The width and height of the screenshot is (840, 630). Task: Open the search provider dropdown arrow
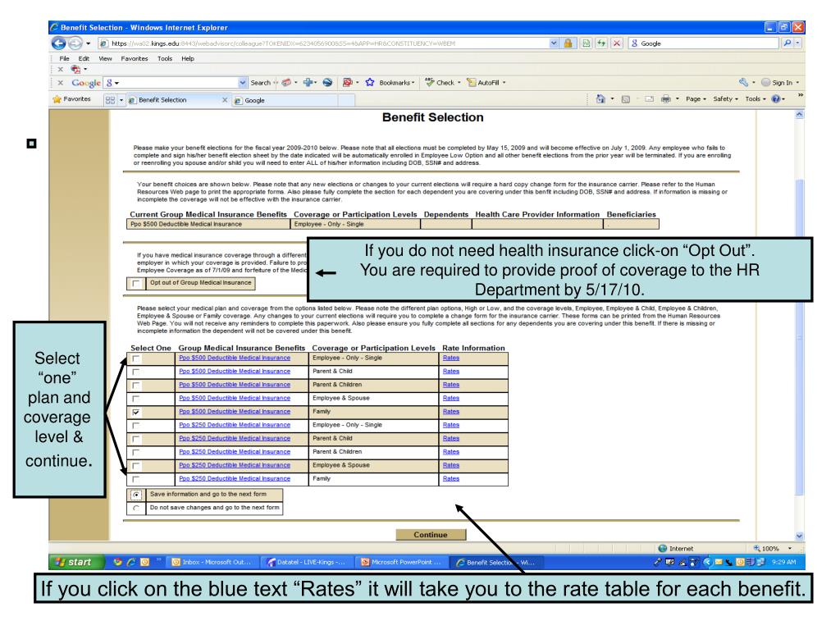[x=797, y=43]
